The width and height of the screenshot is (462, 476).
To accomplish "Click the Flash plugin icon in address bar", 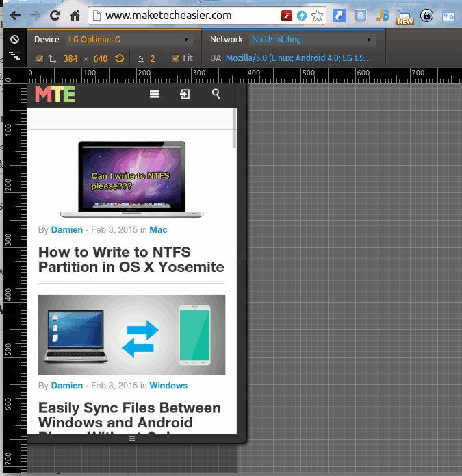I will 287,15.
